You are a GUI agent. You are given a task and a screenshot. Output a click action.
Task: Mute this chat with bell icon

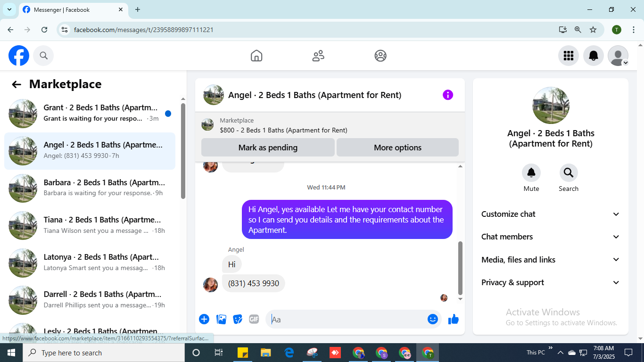531,173
